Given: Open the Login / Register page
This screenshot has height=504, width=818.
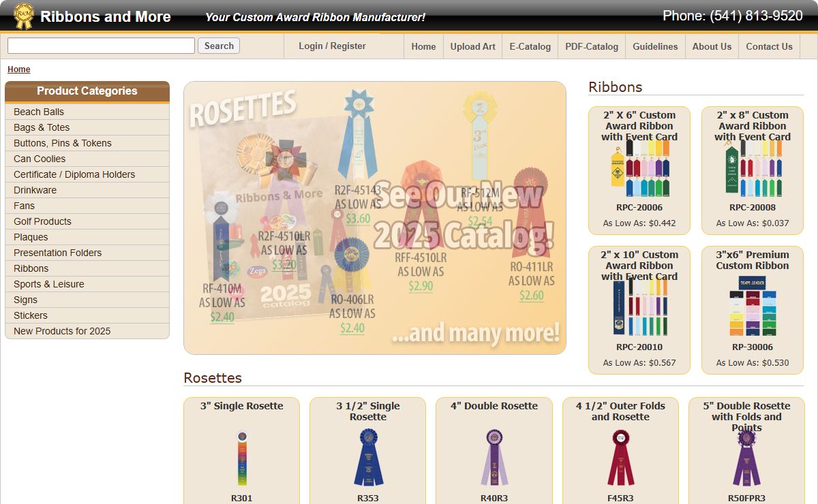Looking at the screenshot, I should 332,46.
